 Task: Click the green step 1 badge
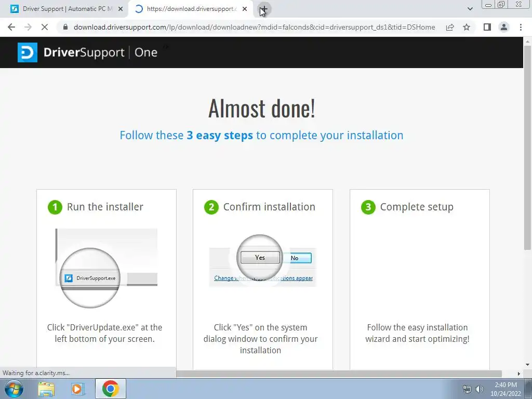point(55,207)
